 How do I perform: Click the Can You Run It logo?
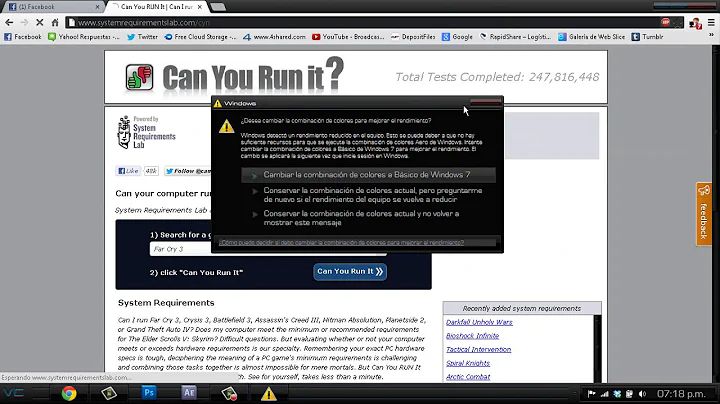(x=234, y=76)
